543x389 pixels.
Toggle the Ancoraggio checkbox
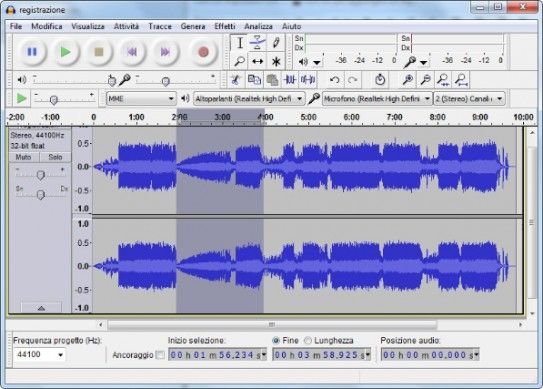pyautogui.click(x=160, y=355)
